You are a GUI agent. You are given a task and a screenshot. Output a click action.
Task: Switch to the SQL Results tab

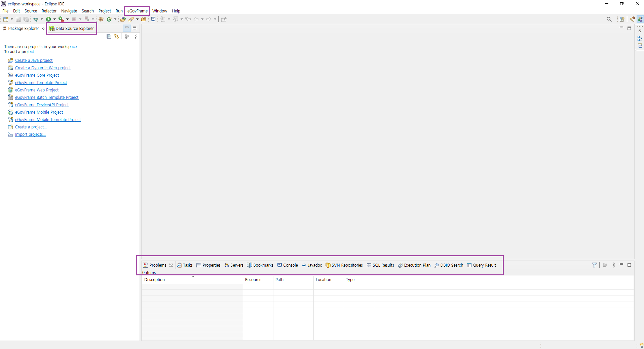pyautogui.click(x=380, y=265)
